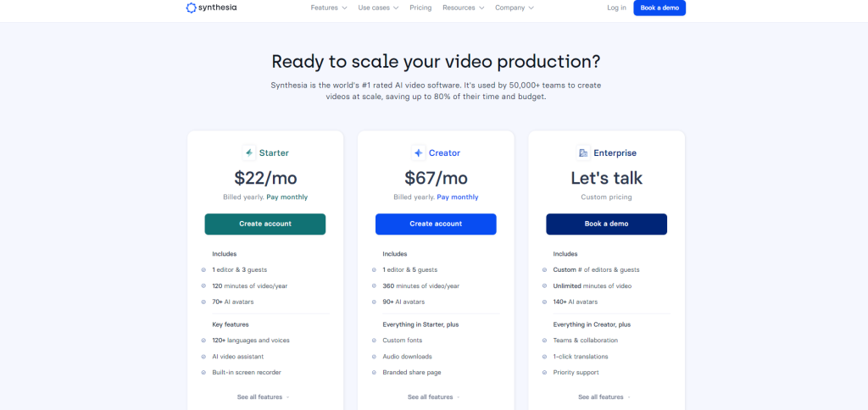Click Everything in Creator, plus label

click(x=592, y=324)
